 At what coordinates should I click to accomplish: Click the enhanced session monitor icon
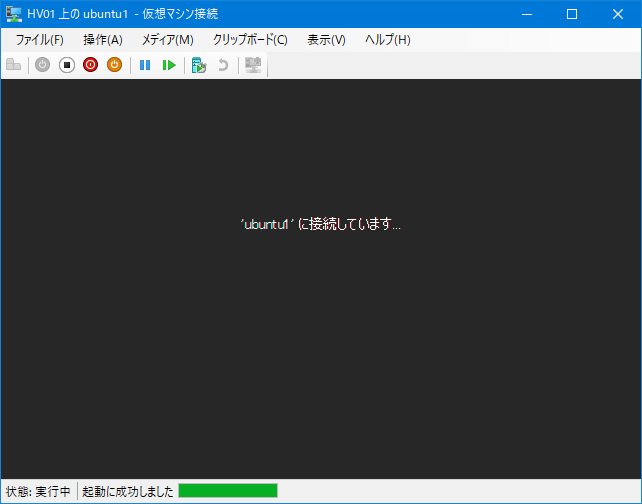click(x=253, y=65)
